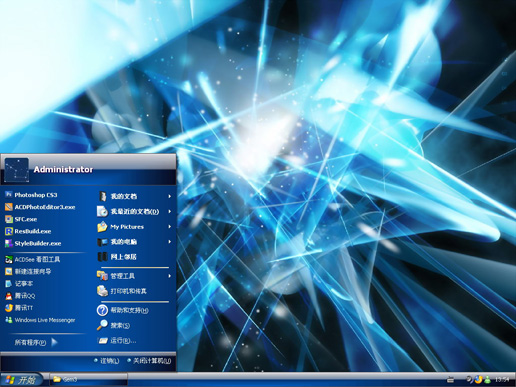Open Tencent QQ penguin icon
Screen dimensions: 516x387
(9, 296)
